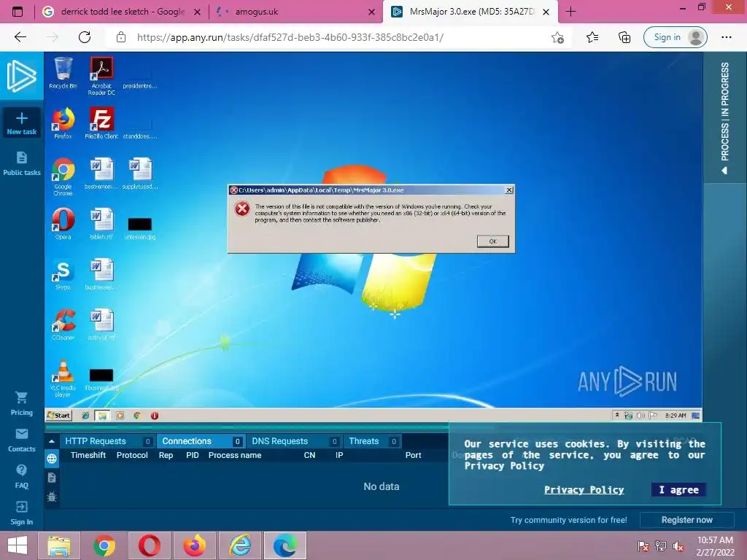
Task: Select the Skype desktop shortcut
Action: (x=63, y=275)
